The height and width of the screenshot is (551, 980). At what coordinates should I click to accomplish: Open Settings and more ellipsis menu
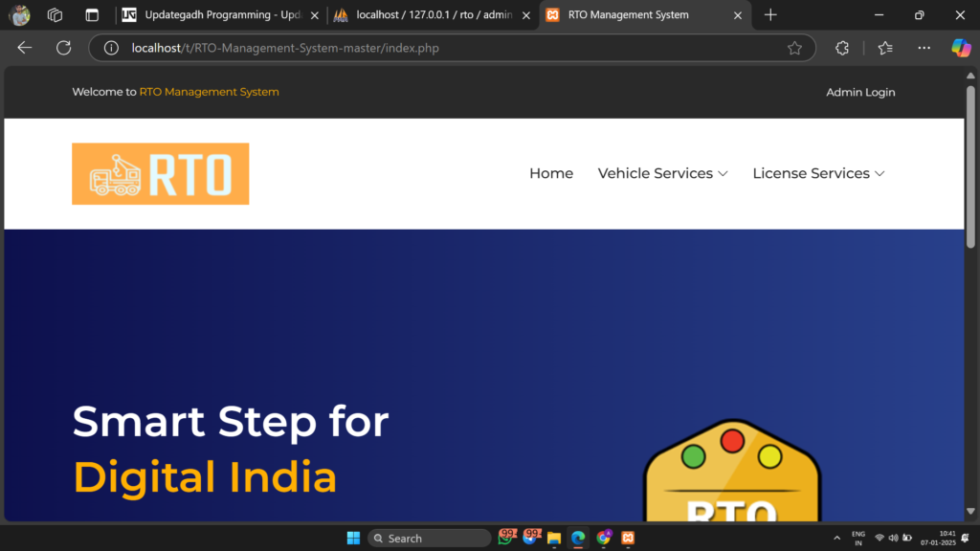click(x=924, y=48)
